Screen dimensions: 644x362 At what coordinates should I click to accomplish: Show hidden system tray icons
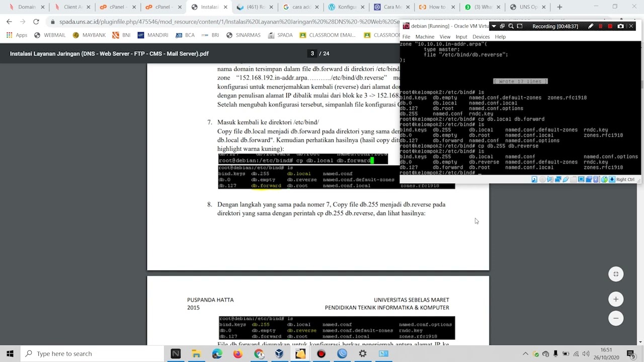click(526, 353)
